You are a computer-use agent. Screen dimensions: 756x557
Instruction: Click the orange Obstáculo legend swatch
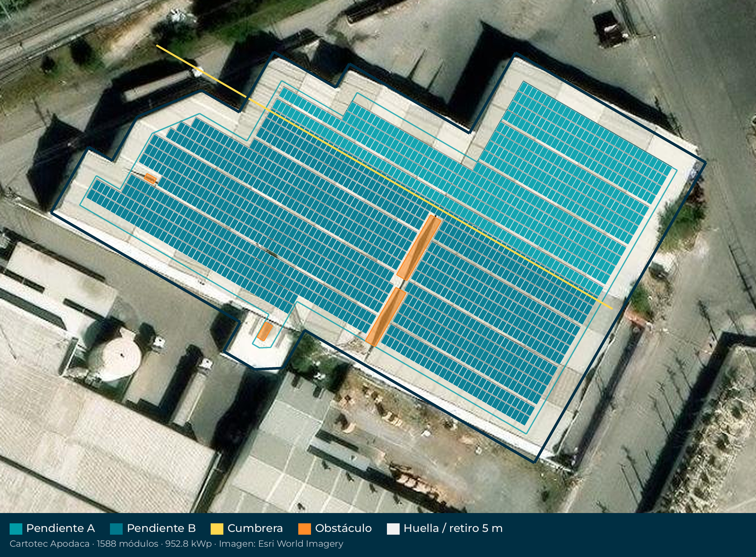point(304,529)
